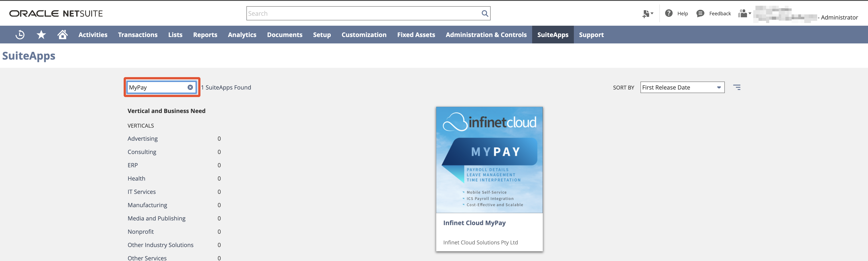Open the Recent Records clock icon
The image size is (868, 261).
point(20,34)
